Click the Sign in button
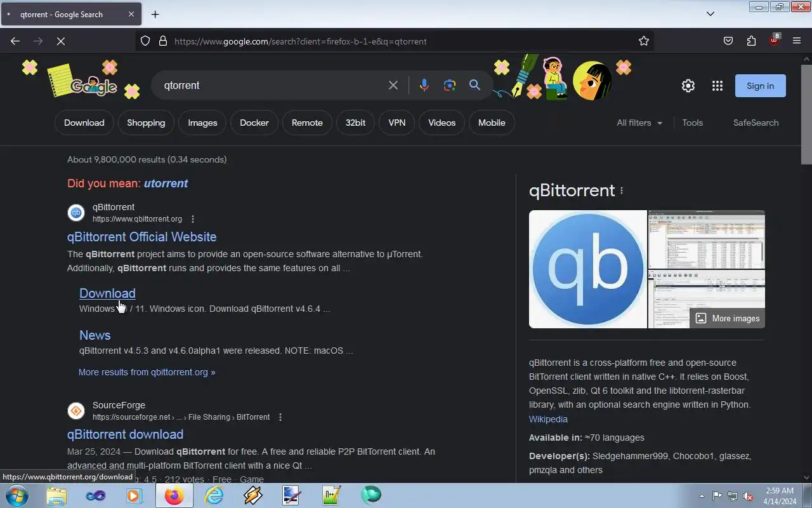Screen dimensions: 812x508 point(760,86)
